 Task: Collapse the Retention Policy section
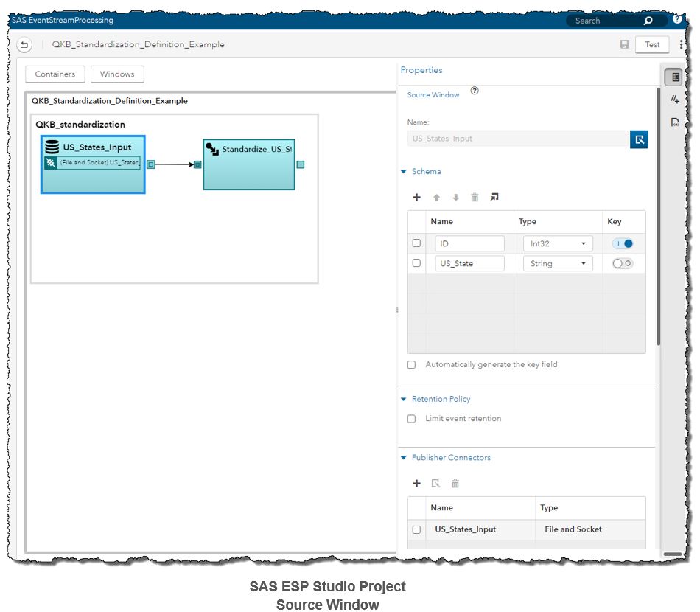pos(404,400)
